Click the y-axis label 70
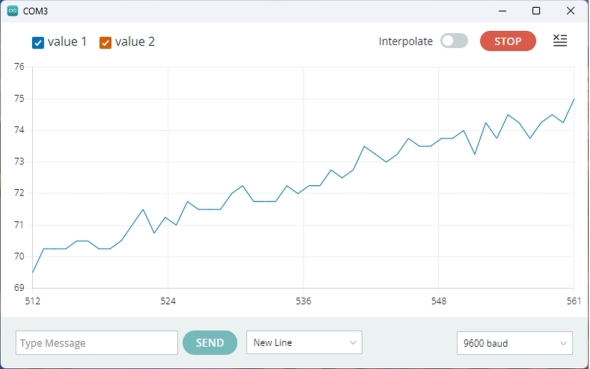Viewport: 590px width, 369px height. (19, 257)
